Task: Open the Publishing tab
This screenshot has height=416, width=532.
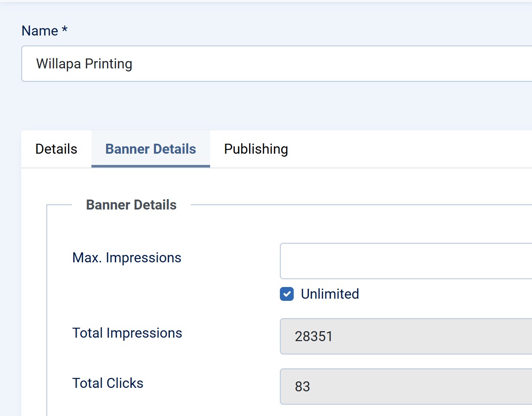Action: pos(256,149)
